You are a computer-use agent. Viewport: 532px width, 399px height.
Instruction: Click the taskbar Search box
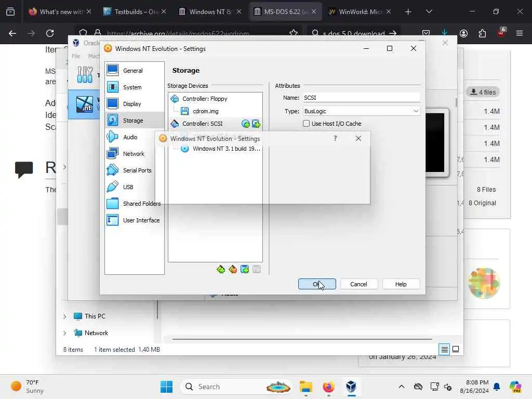(x=236, y=387)
